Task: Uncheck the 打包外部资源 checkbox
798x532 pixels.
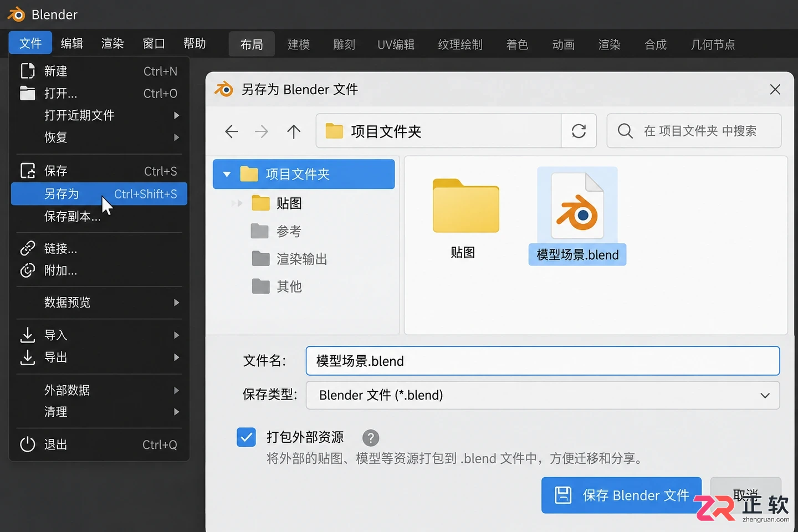Action: pyautogui.click(x=246, y=437)
